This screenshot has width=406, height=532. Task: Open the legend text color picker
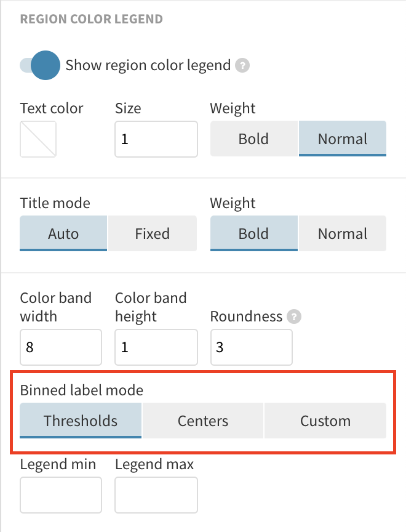pos(38,139)
